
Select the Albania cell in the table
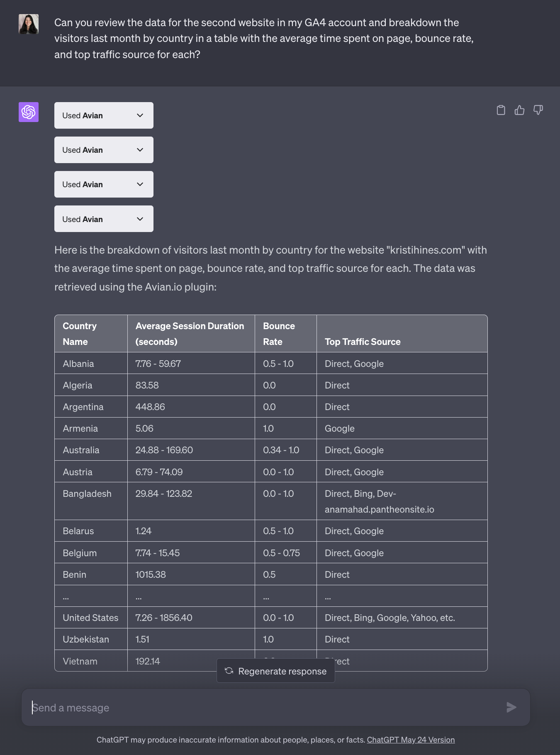pyautogui.click(x=78, y=364)
